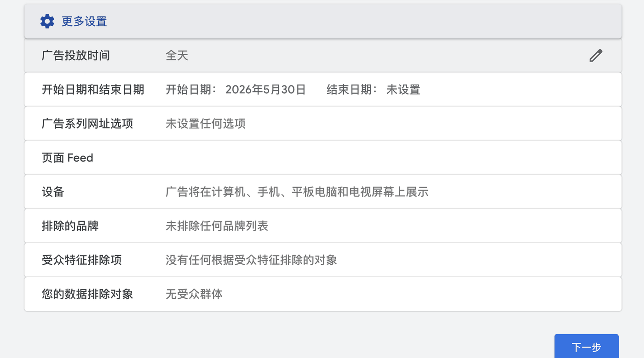Screen dimensions: 644x358
Task: Open the 广告投放时间 row
Action: point(323,56)
